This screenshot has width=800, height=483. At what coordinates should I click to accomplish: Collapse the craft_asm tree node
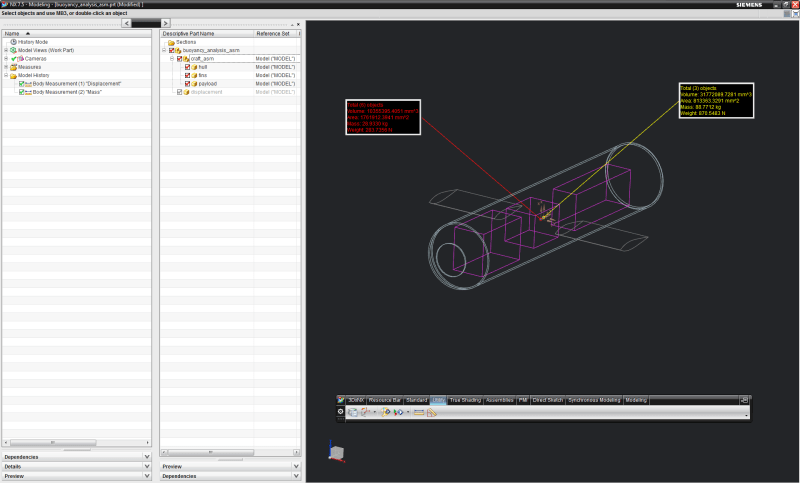(x=172, y=59)
